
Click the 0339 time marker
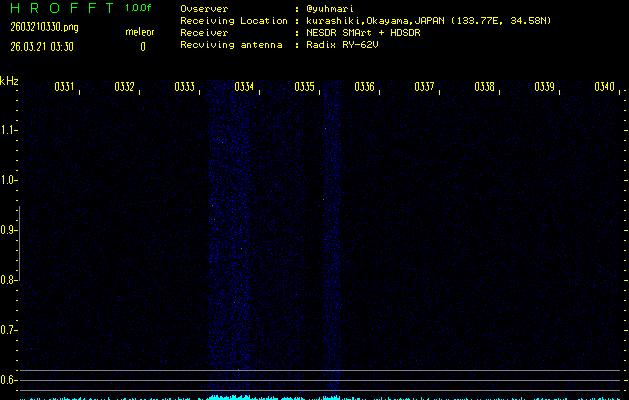pos(544,87)
